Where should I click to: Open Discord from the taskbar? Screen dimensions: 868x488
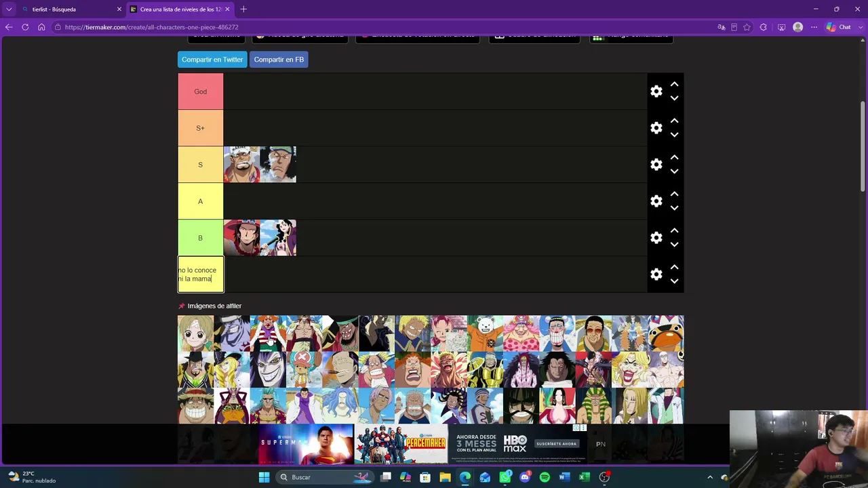(525, 477)
